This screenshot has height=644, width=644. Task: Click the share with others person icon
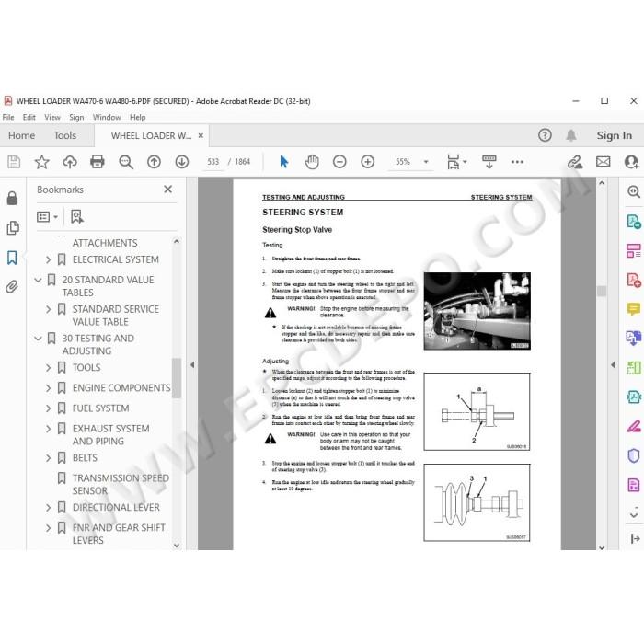click(x=631, y=162)
